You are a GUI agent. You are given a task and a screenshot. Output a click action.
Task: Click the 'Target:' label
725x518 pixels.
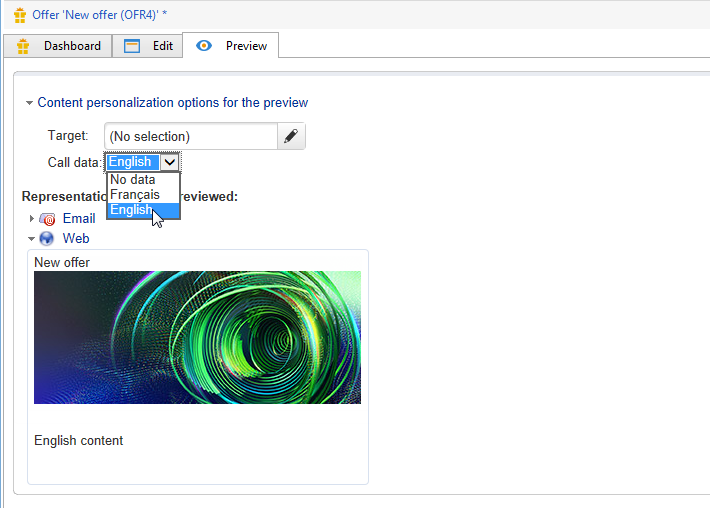click(x=68, y=136)
